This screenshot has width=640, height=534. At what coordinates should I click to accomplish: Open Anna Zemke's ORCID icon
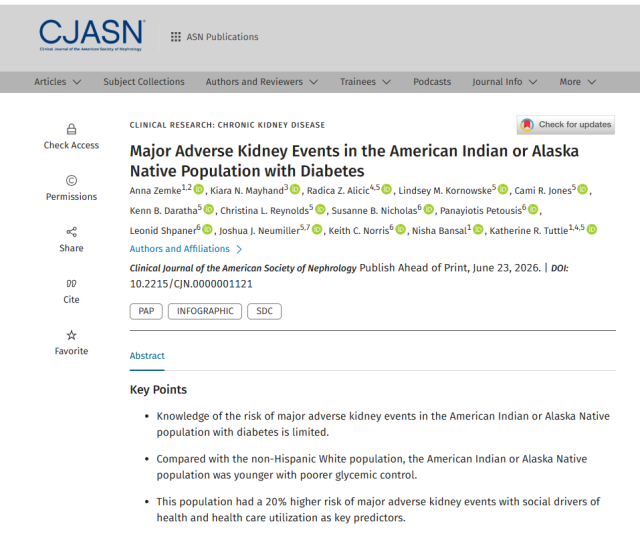click(x=199, y=189)
